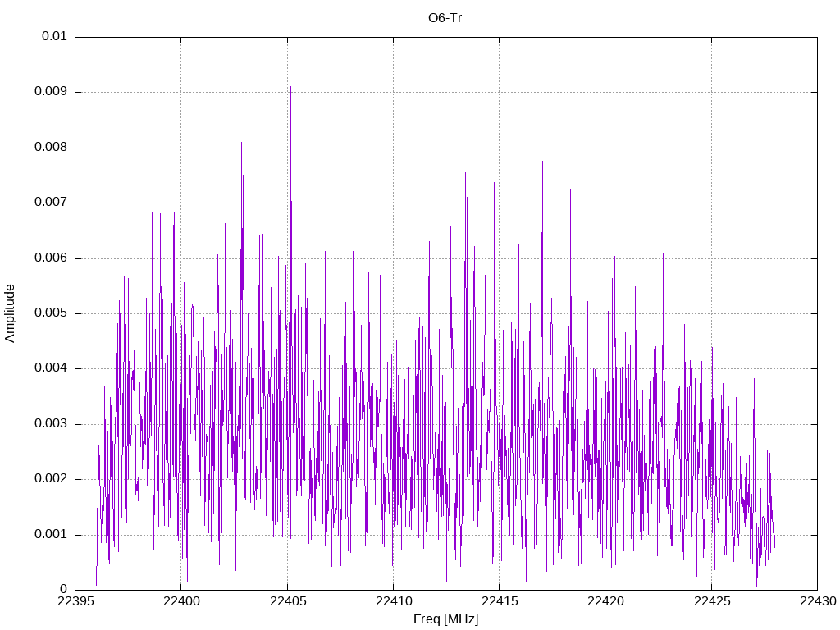
Task: Click the y-axis tick label 0.004
Action: click(51, 368)
